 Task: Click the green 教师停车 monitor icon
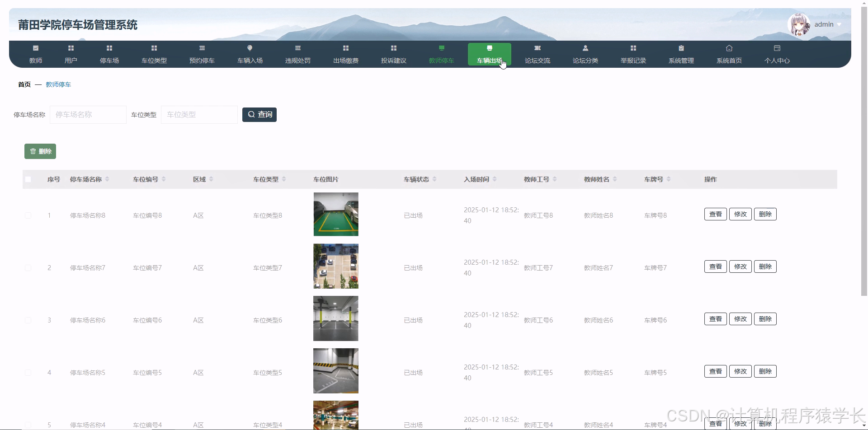pyautogui.click(x=442, y=48)
